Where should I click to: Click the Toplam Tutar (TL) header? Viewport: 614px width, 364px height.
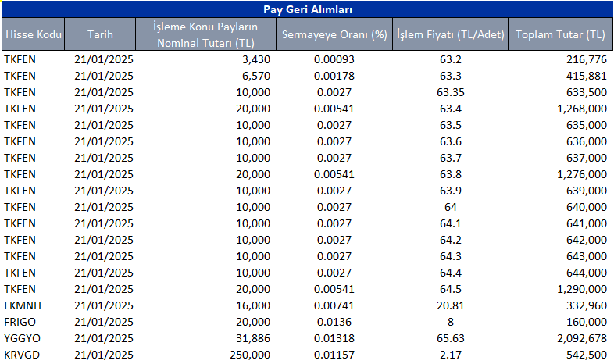tap(560, 35)
